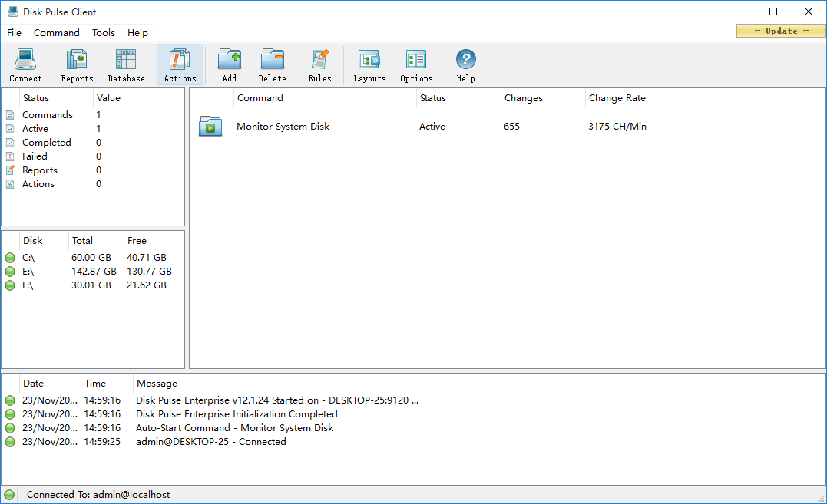Select the Monitor System Disk command name
827x504 pixels.
coord(283,127)
